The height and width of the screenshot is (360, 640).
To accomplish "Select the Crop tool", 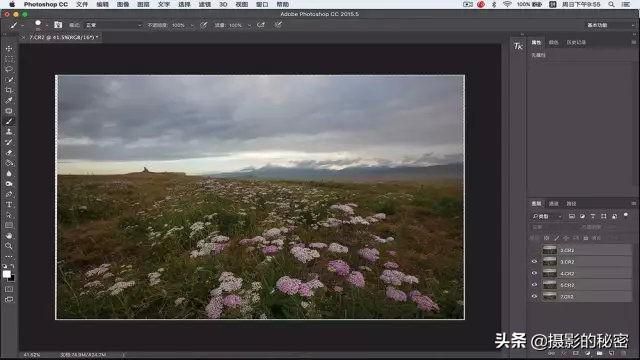I will tap(9, 90).
